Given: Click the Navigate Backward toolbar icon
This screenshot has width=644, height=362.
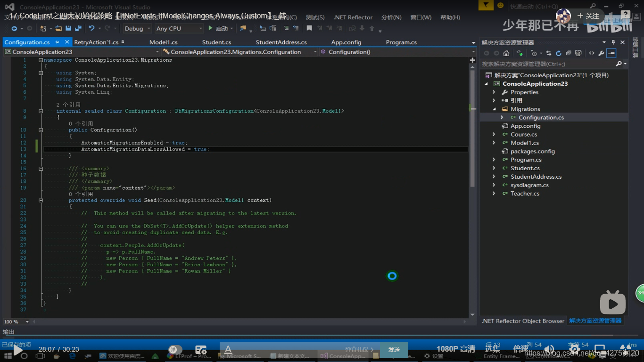Looking at the screenshot, I should coord(15,28).
